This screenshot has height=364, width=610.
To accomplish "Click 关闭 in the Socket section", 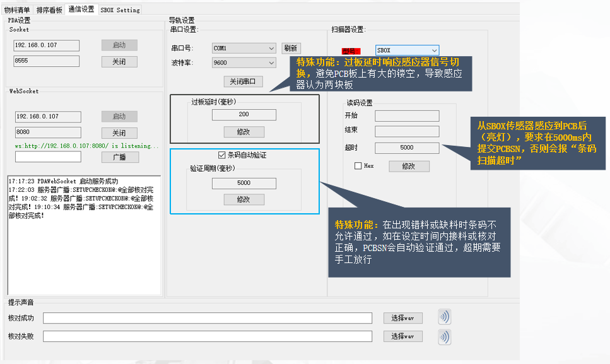I will point(119,61).
